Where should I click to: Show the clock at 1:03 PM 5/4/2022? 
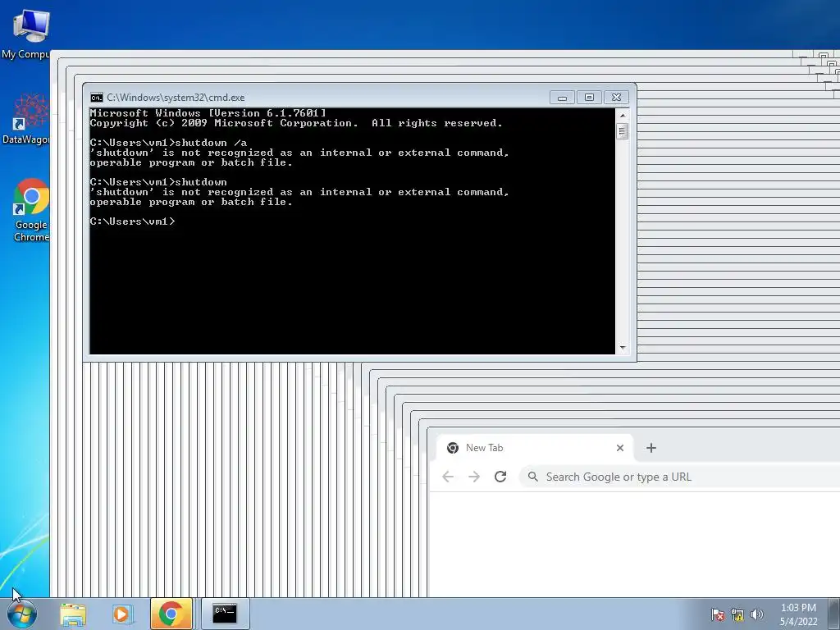[798, 614]
